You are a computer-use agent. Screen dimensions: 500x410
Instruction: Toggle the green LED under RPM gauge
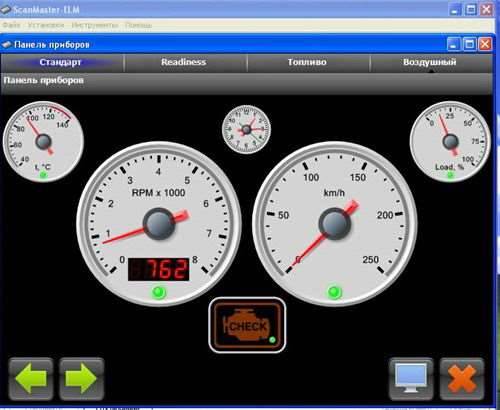(x=159, y=292)
